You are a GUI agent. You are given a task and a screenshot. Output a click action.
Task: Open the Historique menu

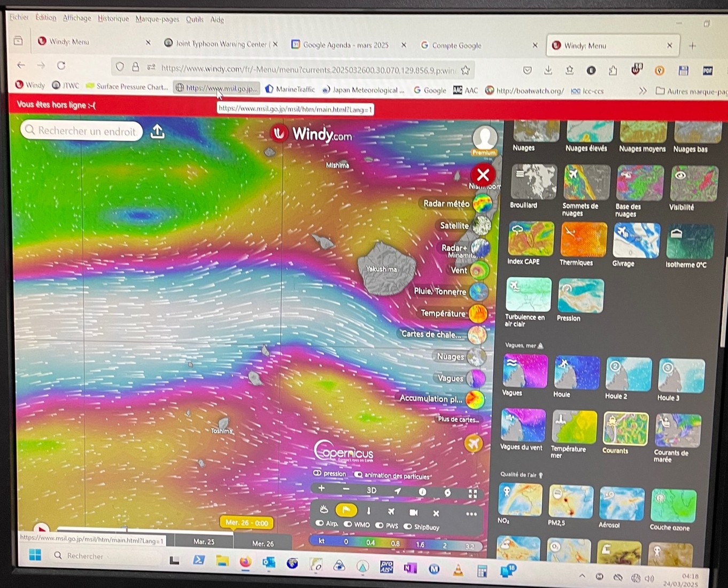113,18
